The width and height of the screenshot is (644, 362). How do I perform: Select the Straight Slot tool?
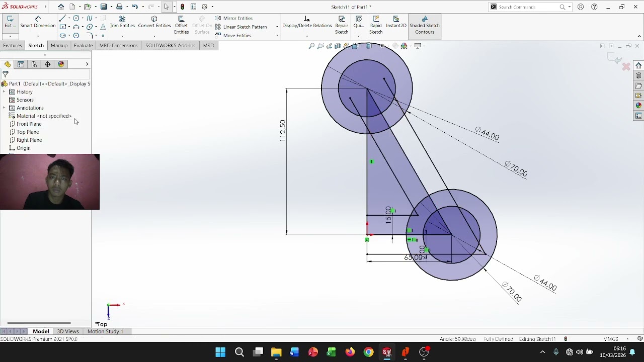[x=62, y=35]
